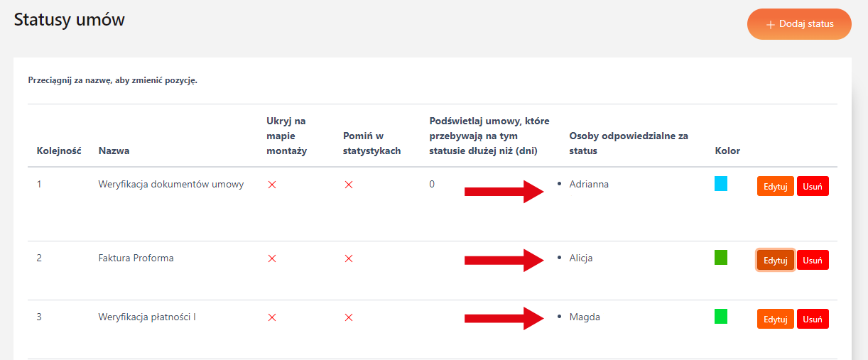This screenshot has height=360, width=868.
Task: Edit the Faktura Proforma status
Action: [775, 261]
